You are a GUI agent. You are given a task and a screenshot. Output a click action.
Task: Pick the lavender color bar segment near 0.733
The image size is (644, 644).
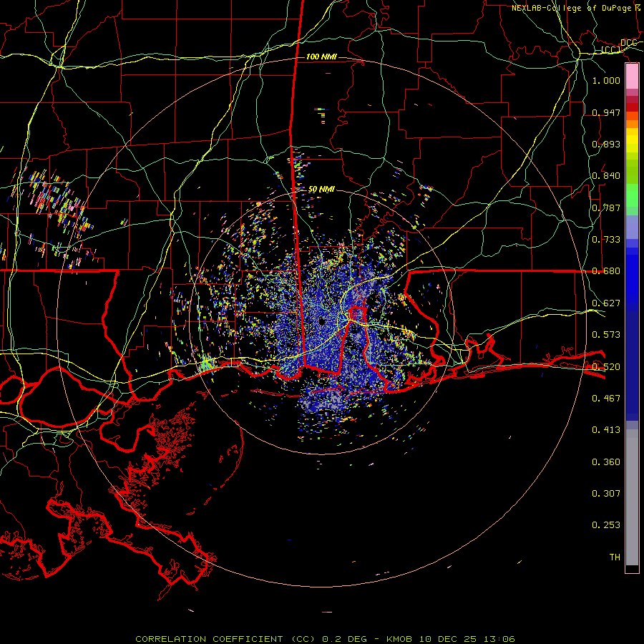point(632,228)
